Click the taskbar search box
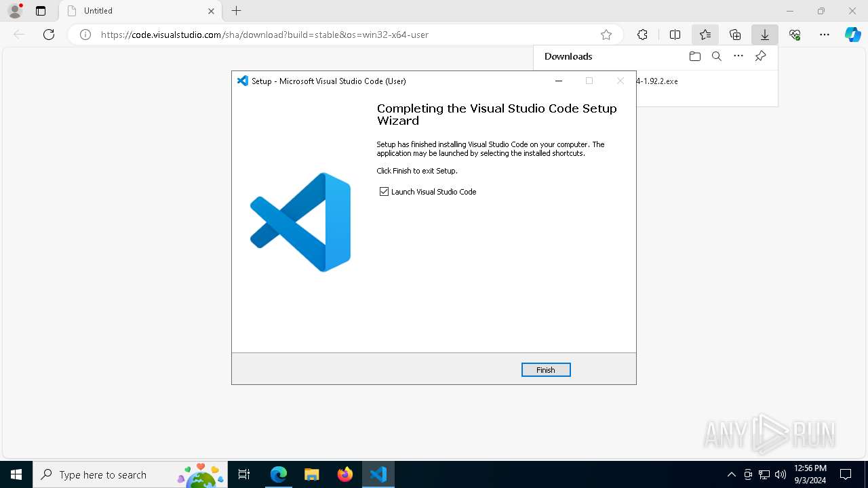This screenshot has height=488, width=868. click(129, 474)
